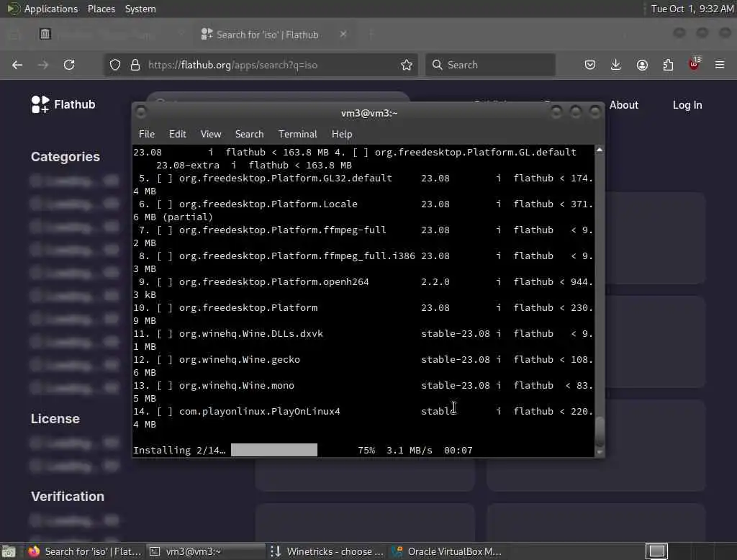Screen dimensions: 737x560
Task: Open the Places menu in top panel
Action: click(101, 9)
